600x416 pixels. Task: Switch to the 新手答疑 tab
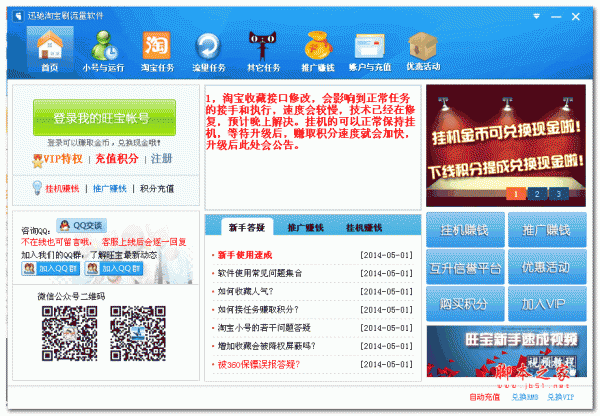(247, 227)
